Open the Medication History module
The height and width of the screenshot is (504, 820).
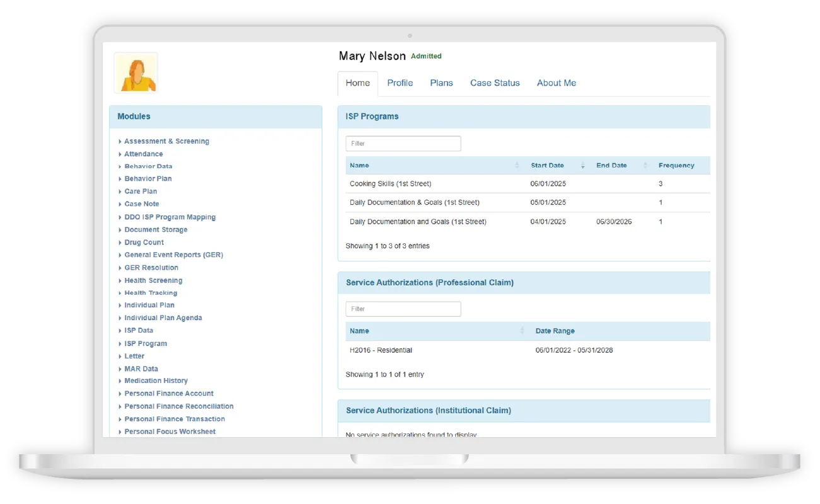[x=156, y=381]
